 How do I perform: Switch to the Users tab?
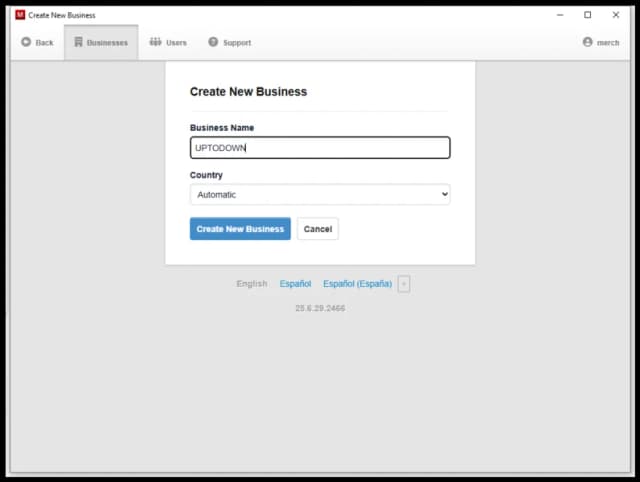point(168,42)
